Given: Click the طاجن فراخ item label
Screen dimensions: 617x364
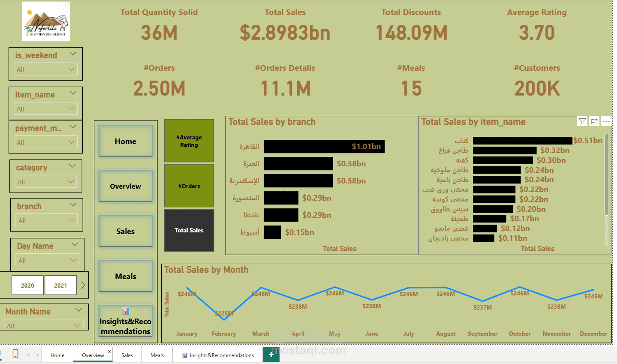Looking at the screenshot, I should click(x=453, y=150).
